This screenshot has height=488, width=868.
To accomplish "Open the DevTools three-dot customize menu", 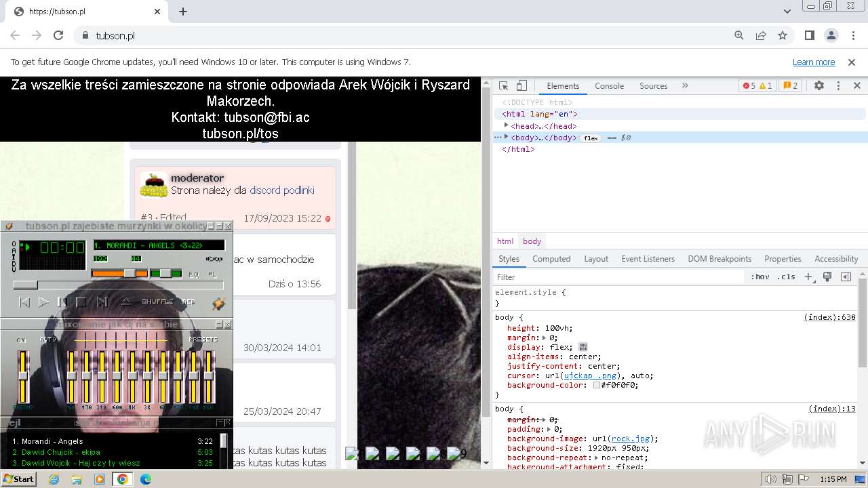I will click(x=838, y=86).
